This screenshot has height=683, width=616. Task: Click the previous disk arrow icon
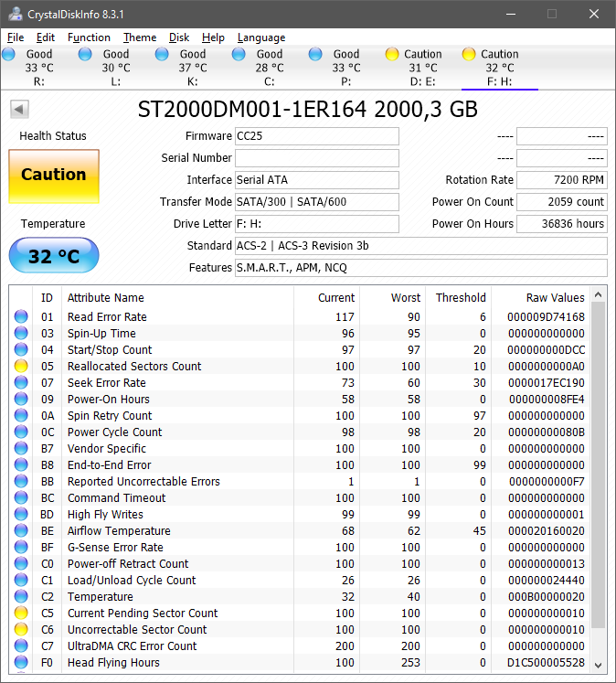pos(19,110)
